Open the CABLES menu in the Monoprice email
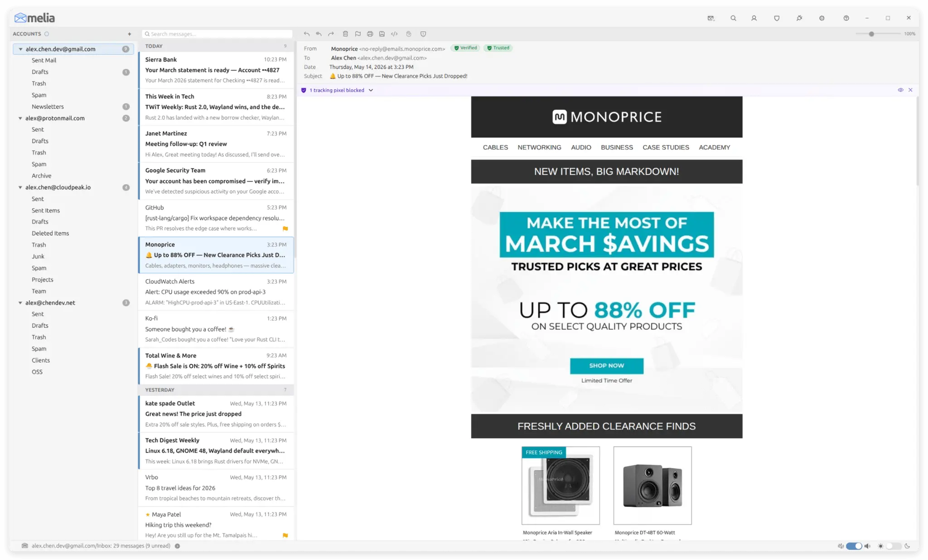Screen dimensions: 928x560 (x=495, y=148)
